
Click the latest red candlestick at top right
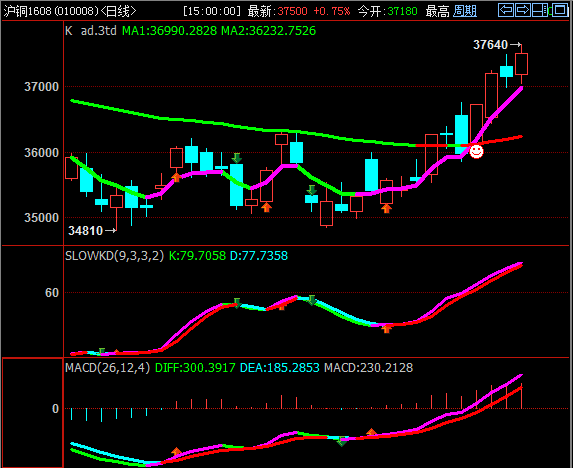pyautogui.click(x=521, y=64)
